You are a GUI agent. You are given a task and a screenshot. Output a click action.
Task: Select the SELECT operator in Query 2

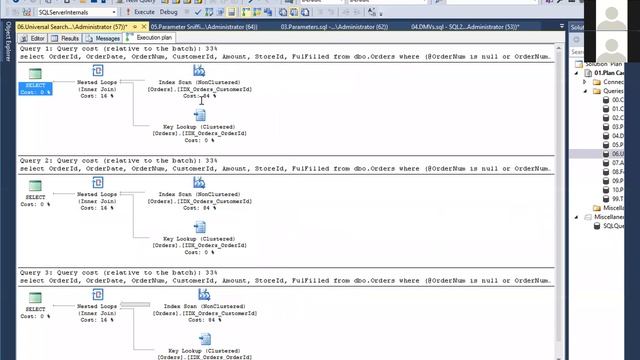36,193
